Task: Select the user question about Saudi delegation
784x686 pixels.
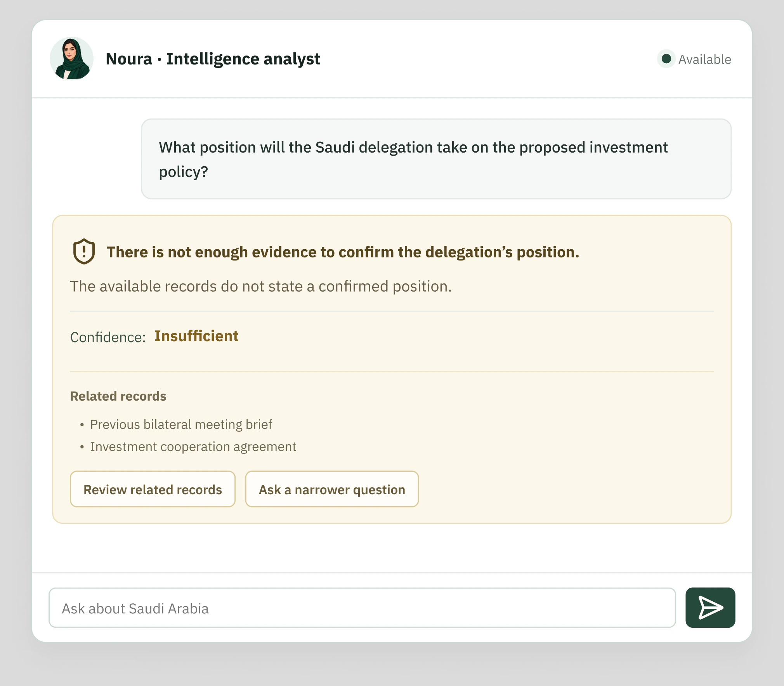Action: pyautogui.click(x=436, y=159)
